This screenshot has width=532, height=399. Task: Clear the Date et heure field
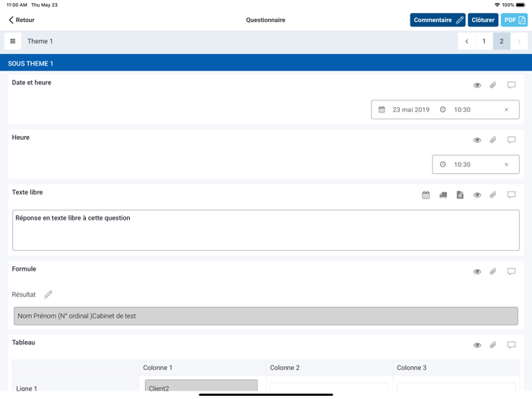tap(506, 109)
